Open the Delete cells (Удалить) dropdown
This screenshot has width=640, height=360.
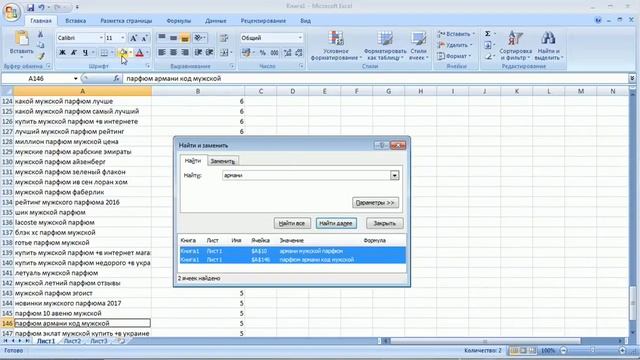tap(455, 45)
